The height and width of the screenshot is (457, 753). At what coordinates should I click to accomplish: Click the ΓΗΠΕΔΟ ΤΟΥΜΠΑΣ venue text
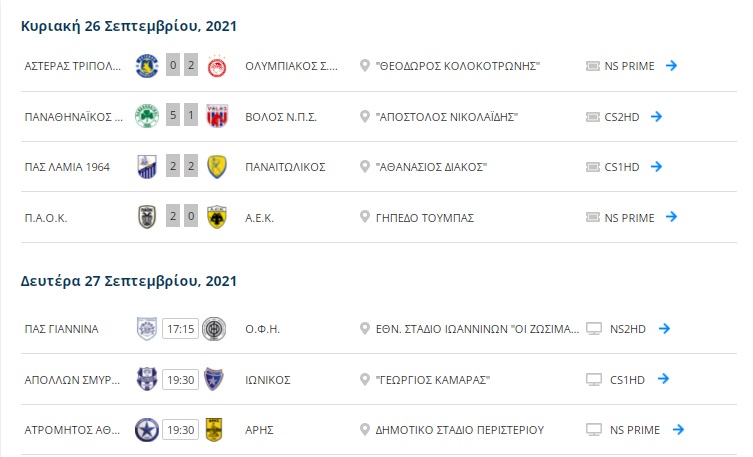point(425,218)
